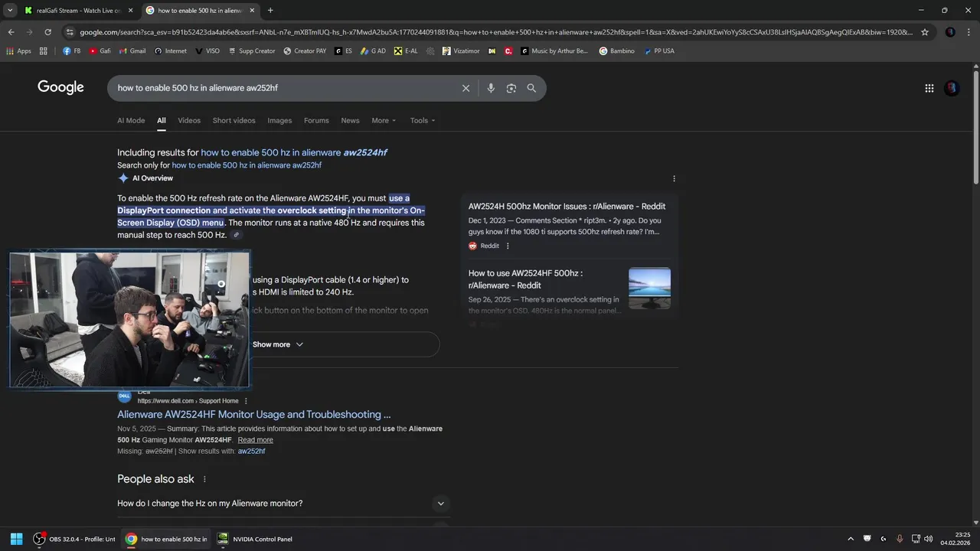Open the Google account avatar

coord(952,88)
